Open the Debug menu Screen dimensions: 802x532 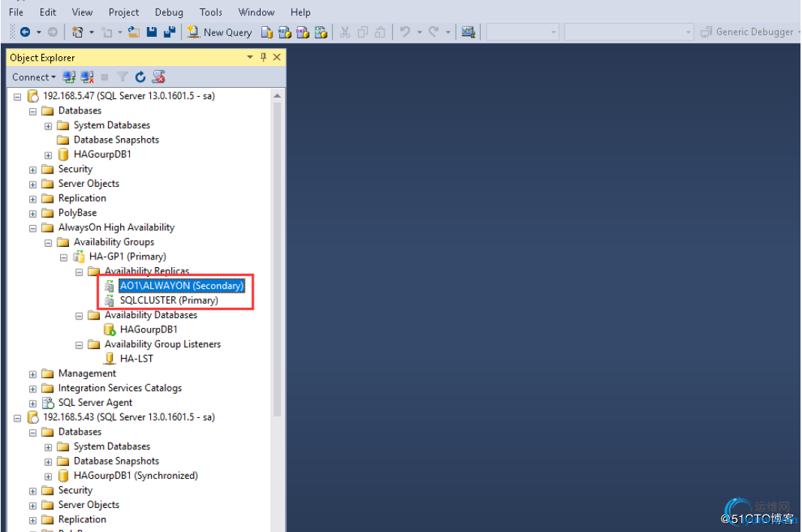coord(169,12)
